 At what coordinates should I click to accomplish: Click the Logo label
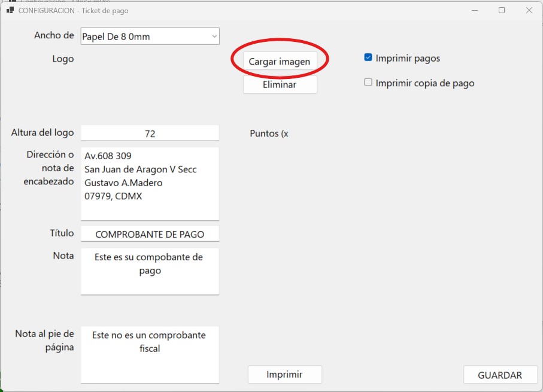click(63, 59)
